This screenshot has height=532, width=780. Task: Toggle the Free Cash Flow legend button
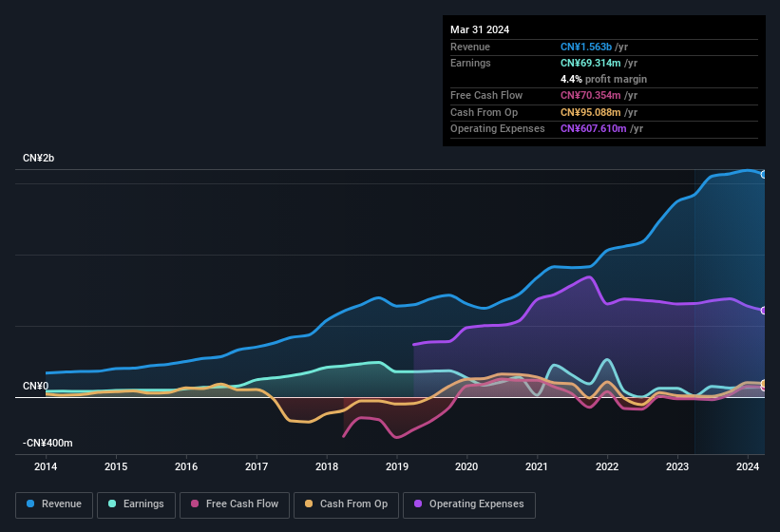[235, 504]
